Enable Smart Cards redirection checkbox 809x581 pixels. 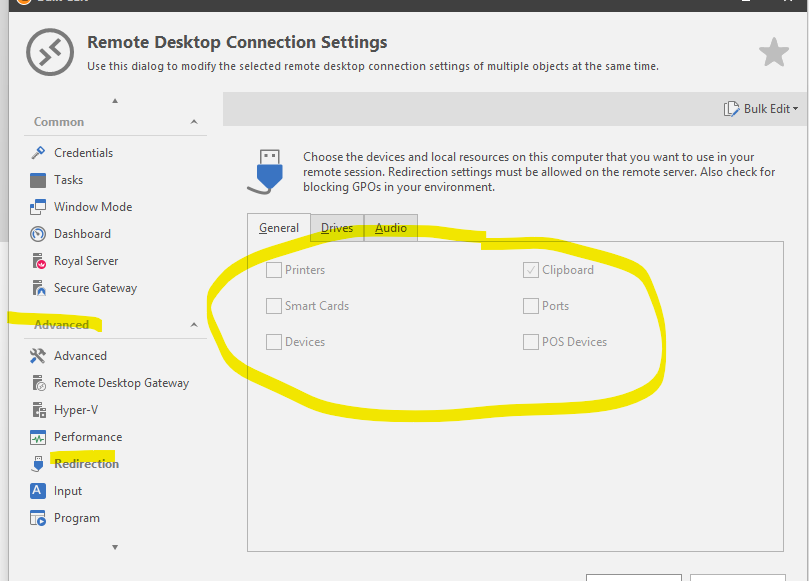click(x=274, y=306)
